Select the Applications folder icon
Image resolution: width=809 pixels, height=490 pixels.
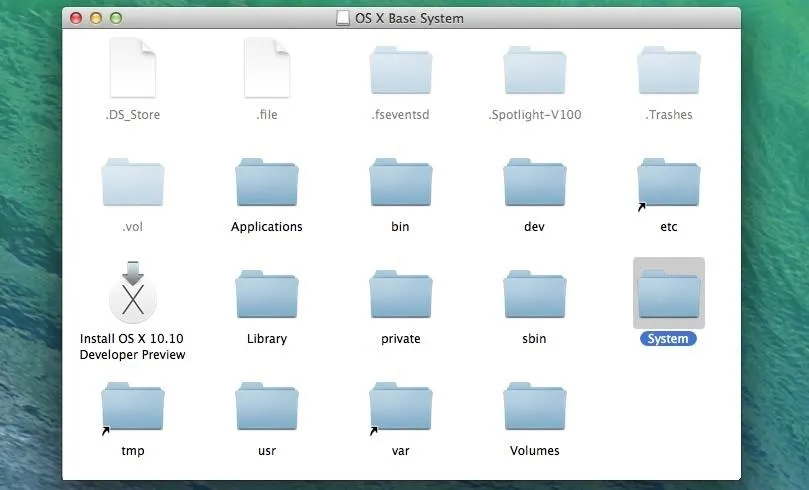(x=267, y=182)
